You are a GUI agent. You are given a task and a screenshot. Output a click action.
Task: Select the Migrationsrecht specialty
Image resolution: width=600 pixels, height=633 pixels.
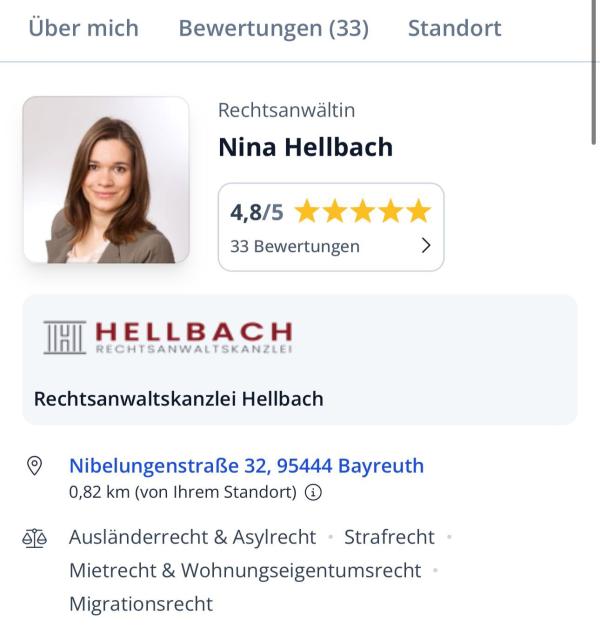click(141, 604)
